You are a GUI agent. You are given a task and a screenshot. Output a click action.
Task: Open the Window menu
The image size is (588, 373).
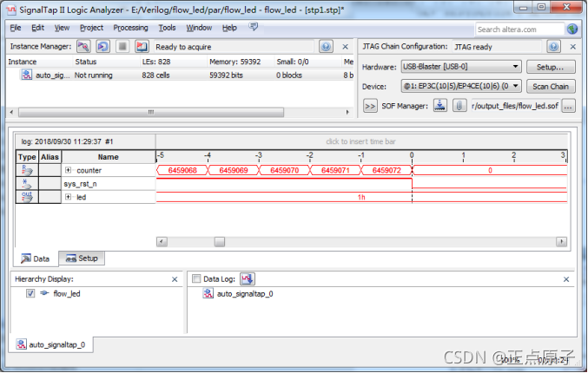click(199, 28)
